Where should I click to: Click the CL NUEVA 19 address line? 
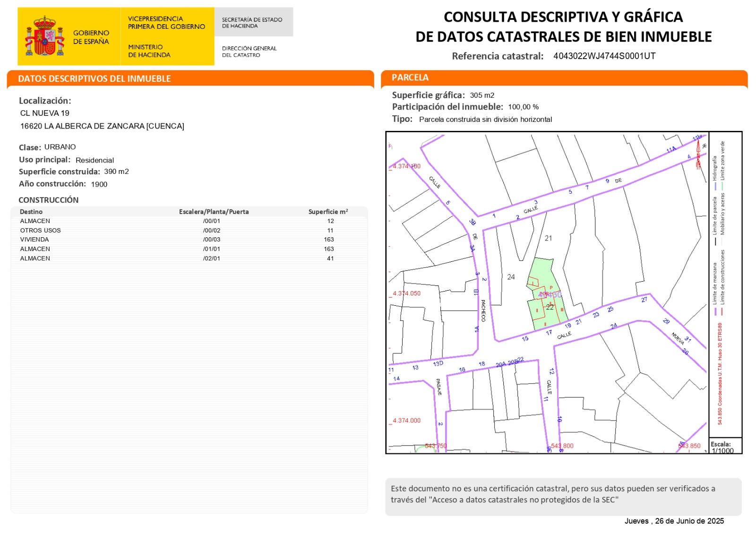coord(45,113)
